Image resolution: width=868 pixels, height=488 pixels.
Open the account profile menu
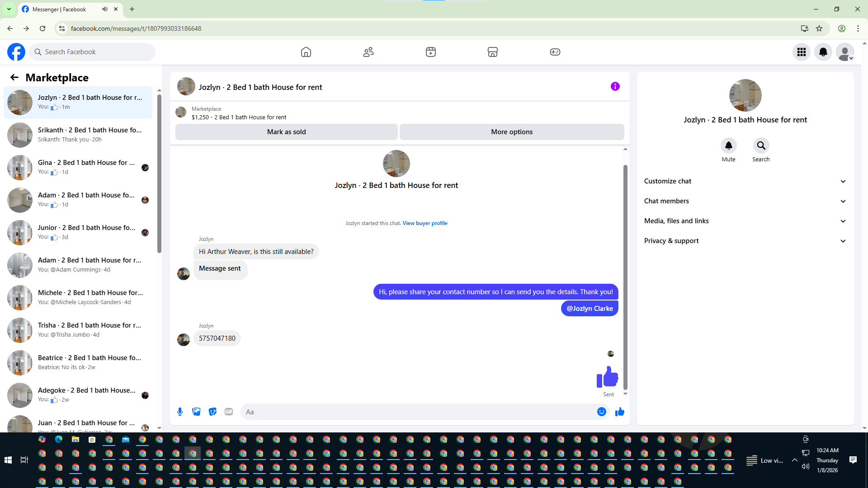coord(845,52)
